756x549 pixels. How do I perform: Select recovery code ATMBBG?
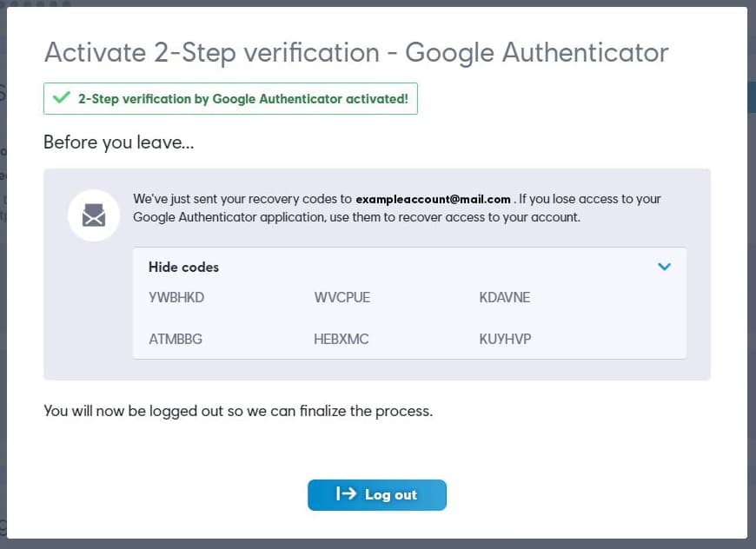click(x=176, y=339)
